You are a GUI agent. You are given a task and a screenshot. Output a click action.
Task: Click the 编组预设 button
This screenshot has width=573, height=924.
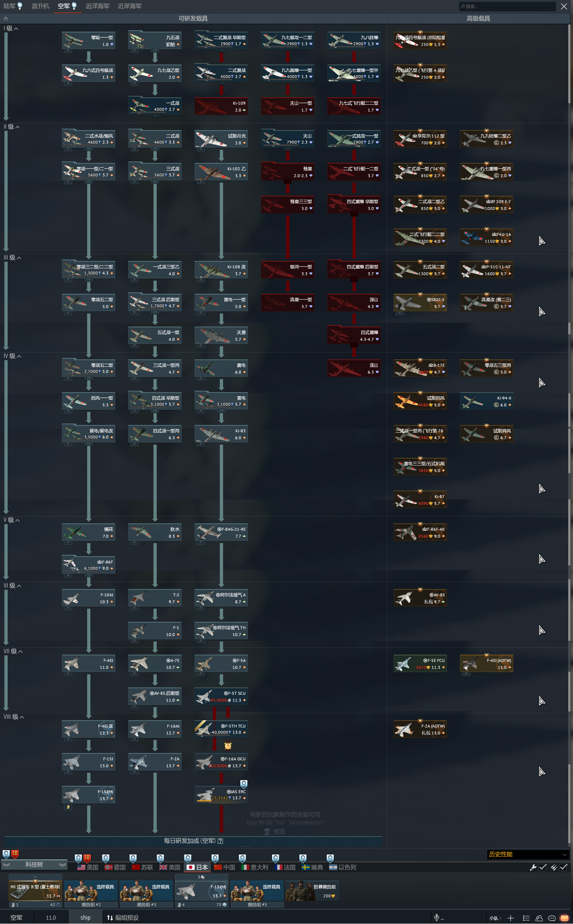[123, 917]
